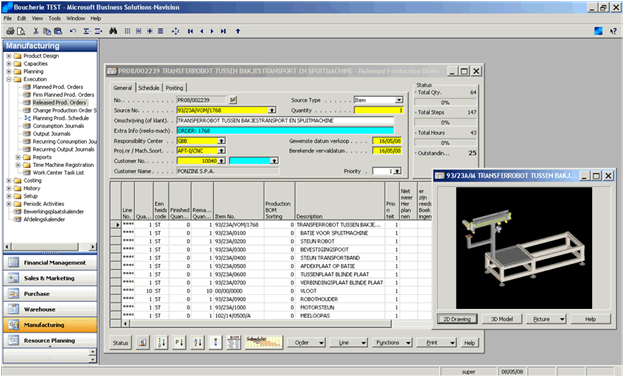Screen dimensions: 625x377
Task: Click the Status button
Action: coord(120,343)
